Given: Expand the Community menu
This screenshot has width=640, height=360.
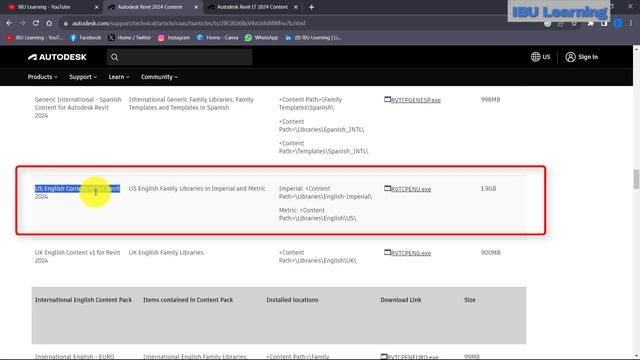Looking at the screenshot, I should click(159, 77).
